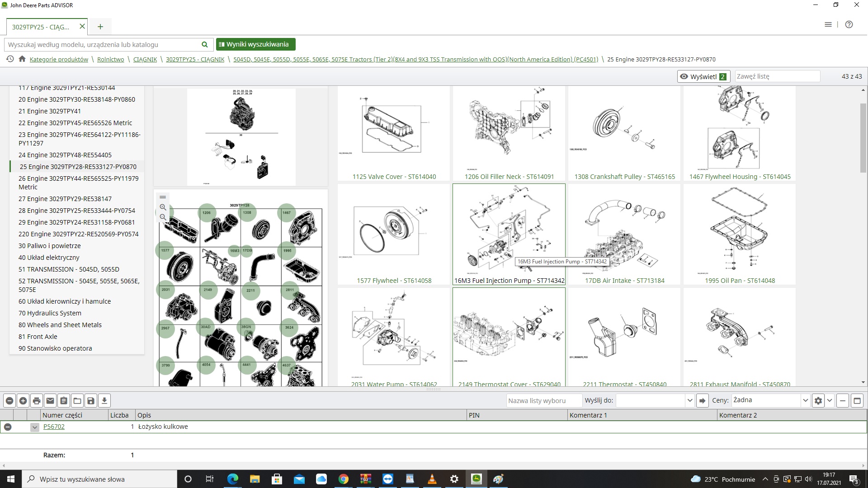This screenshot has width=868, height=488.
Task: Click the send arrow button next to Wyślij do
Action: 702,400
